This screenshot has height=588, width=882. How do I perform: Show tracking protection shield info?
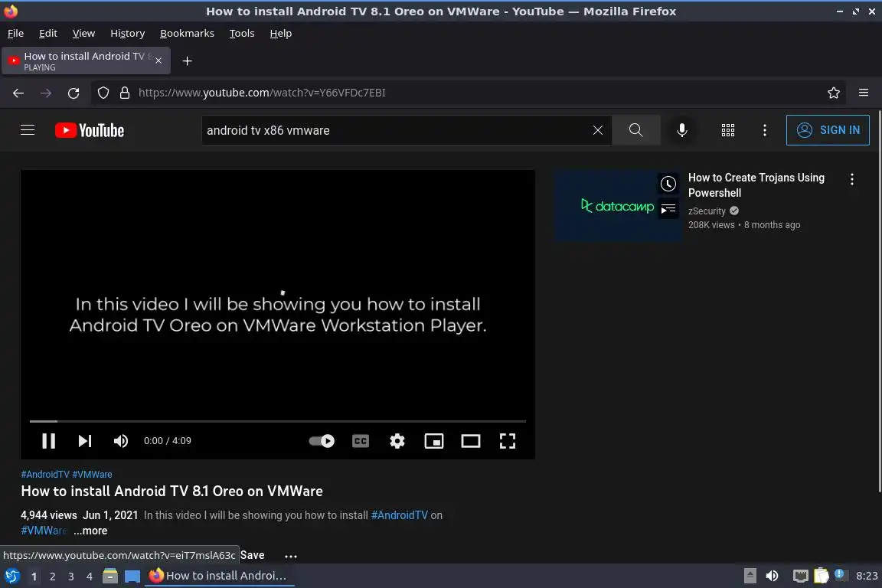[103, 93]
